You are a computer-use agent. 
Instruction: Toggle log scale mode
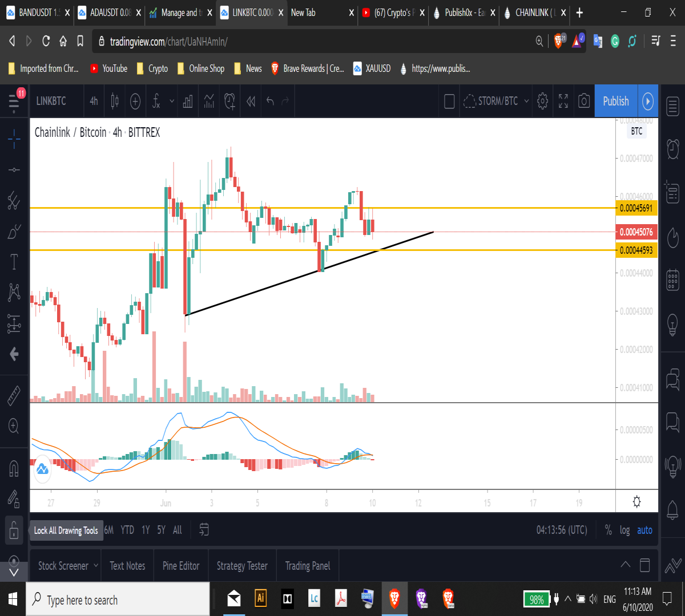pyautogui.click(x=625, y=530)
